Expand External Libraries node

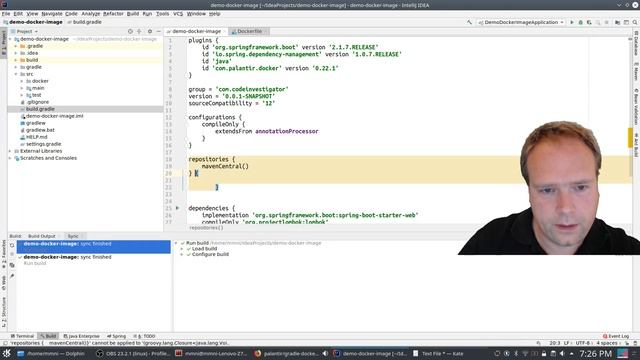[10, 151]
